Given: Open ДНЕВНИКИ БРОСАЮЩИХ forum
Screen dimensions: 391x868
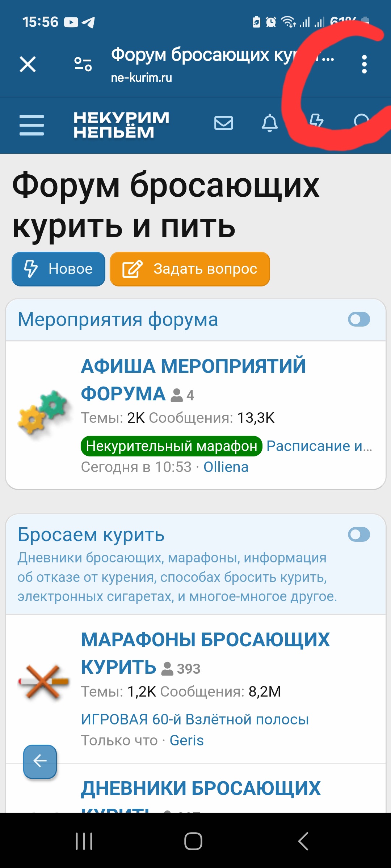Looking at the screenshot, I should point(201,788).
